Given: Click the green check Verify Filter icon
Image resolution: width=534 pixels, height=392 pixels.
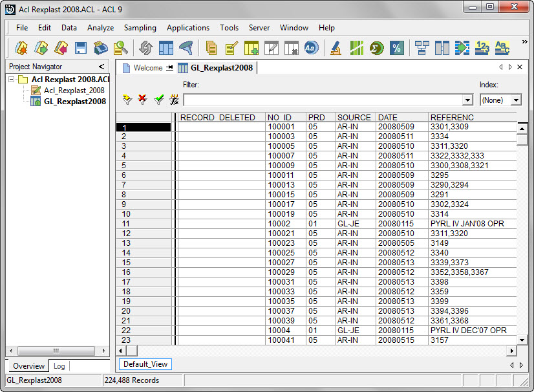Looking at the screenshot, I should point(158,100).
